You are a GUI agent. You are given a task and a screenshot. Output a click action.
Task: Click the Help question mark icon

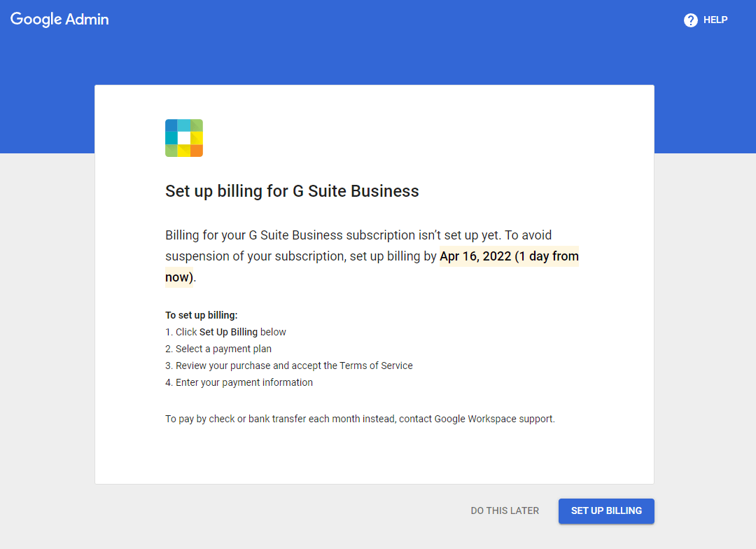click(691, 20)
